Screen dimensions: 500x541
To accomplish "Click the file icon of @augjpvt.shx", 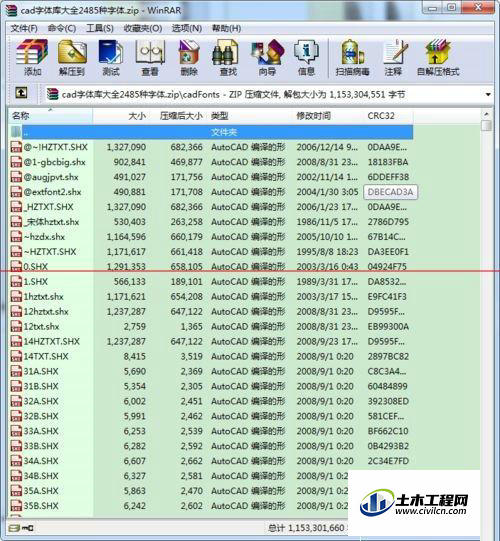I will [x=16, y=177].
